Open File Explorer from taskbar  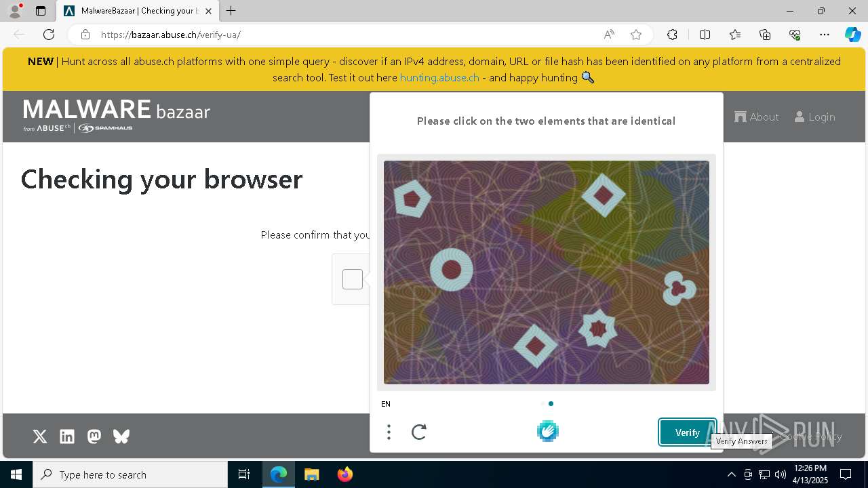click(312, 474)
